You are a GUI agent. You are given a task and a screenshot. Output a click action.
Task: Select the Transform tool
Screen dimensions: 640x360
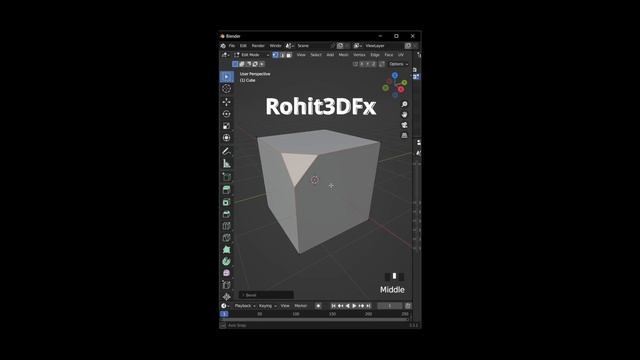(227, 138)
